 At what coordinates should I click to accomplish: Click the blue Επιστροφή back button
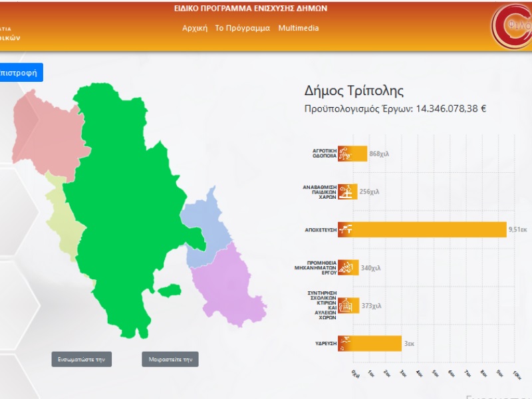click(x=21, y=72)
